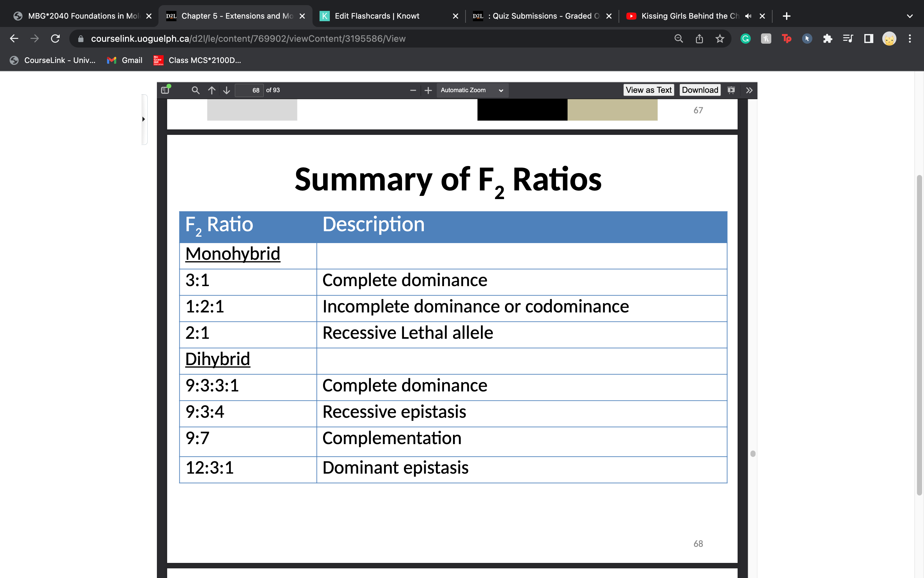Image resolution: width=924 pixels, height=578 pixels.
Task: Open the tab search dropdown arrow
Action: click(910, 16)
